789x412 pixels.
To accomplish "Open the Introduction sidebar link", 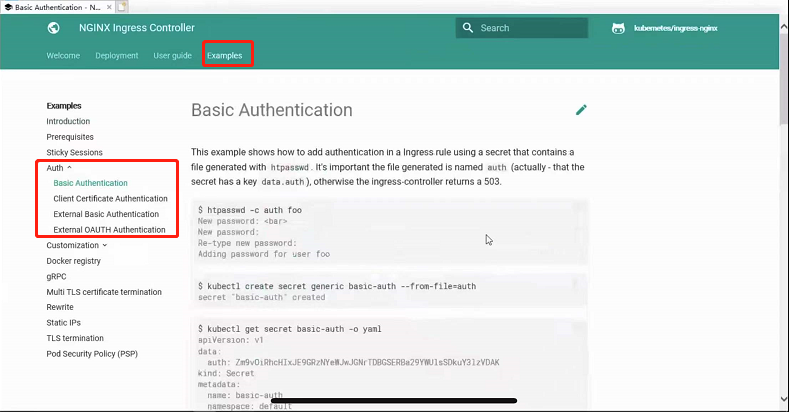I will coord(68,121).
